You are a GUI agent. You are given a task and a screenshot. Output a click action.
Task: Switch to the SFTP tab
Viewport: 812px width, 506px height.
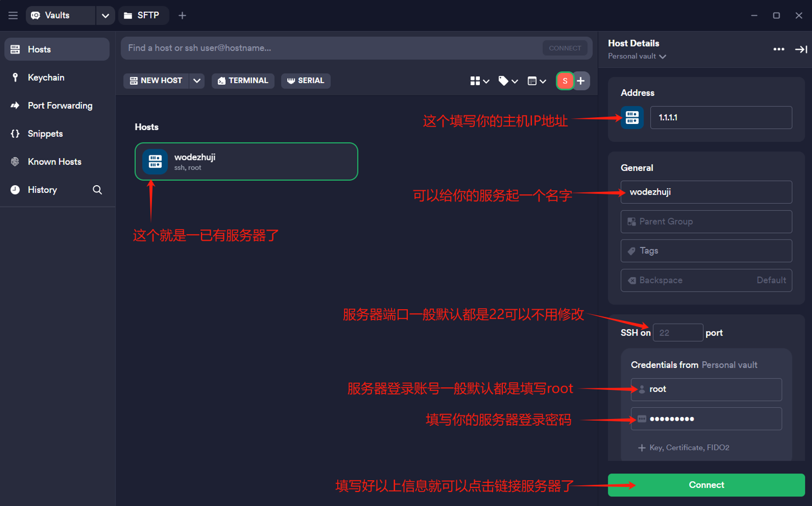[x=142, y=16]
